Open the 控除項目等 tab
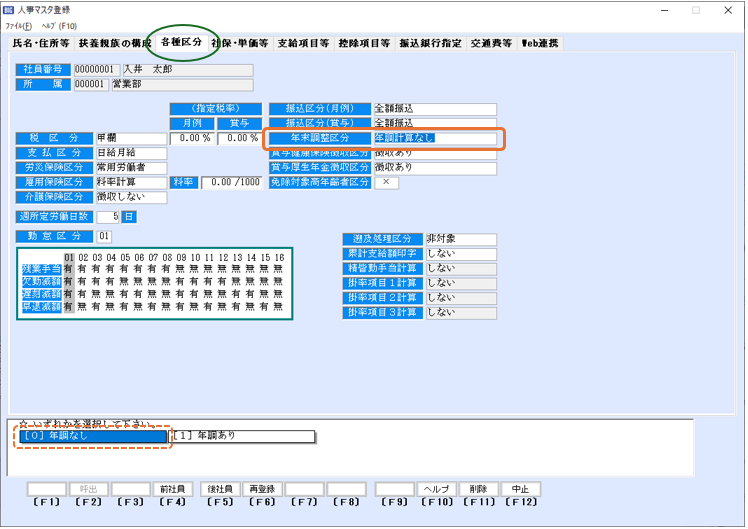 [x=364, y=43]
